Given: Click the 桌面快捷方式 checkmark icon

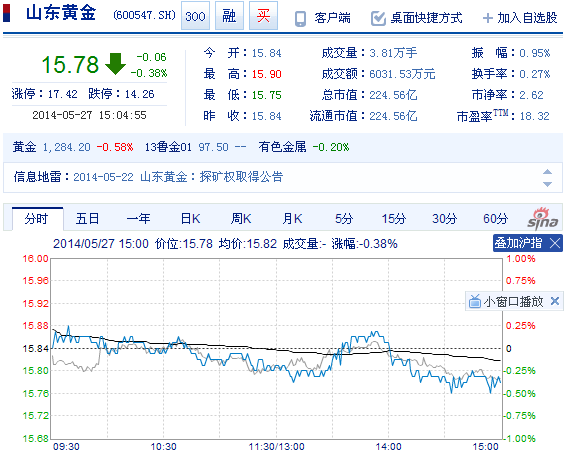Looking at the screenshot, I should tap(378, 18).
